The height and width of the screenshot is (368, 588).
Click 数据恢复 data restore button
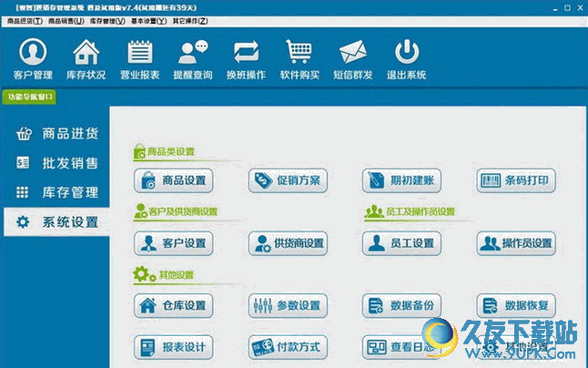tap(516, 305)
